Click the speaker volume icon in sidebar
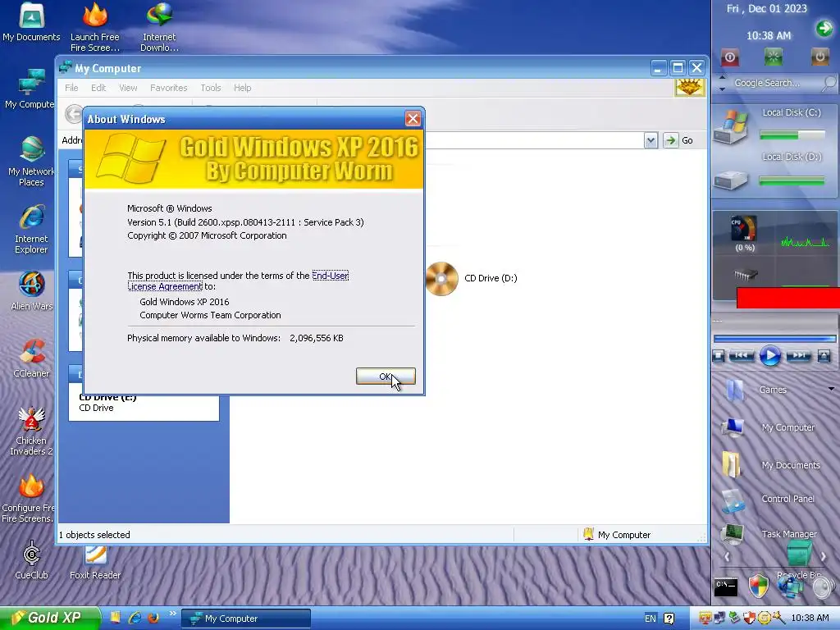 coord(824,587)
